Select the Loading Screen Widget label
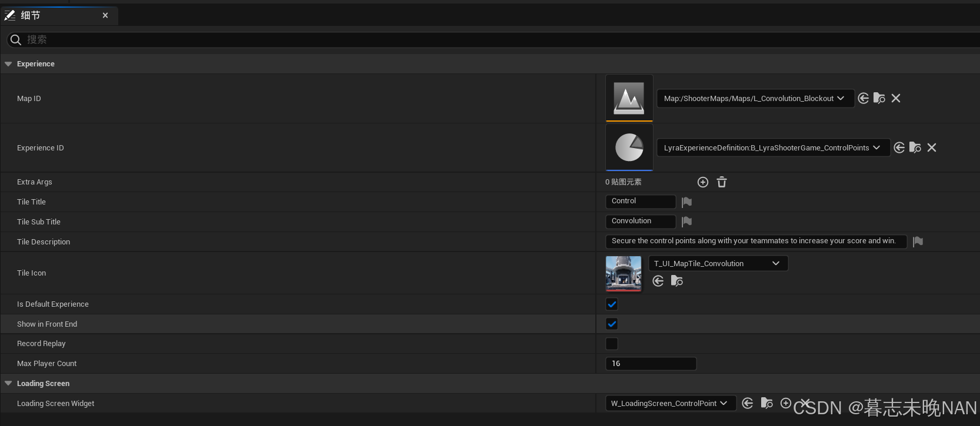The height and width of the screenshot is (426, 980). pos(56,404)
